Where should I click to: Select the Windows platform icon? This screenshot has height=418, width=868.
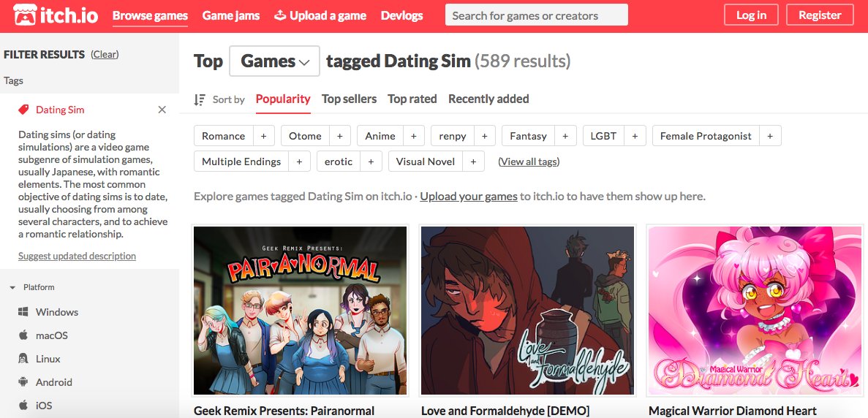[23, 312]
